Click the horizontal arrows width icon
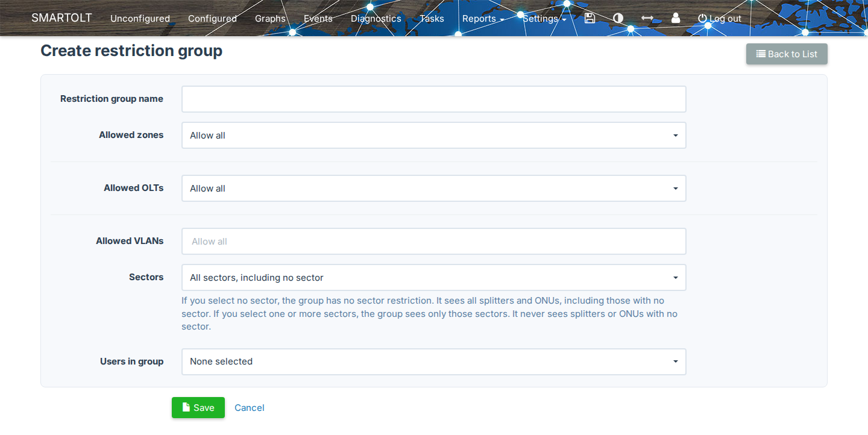The height and width of the screenshot is (435, 868). point(647,18)
